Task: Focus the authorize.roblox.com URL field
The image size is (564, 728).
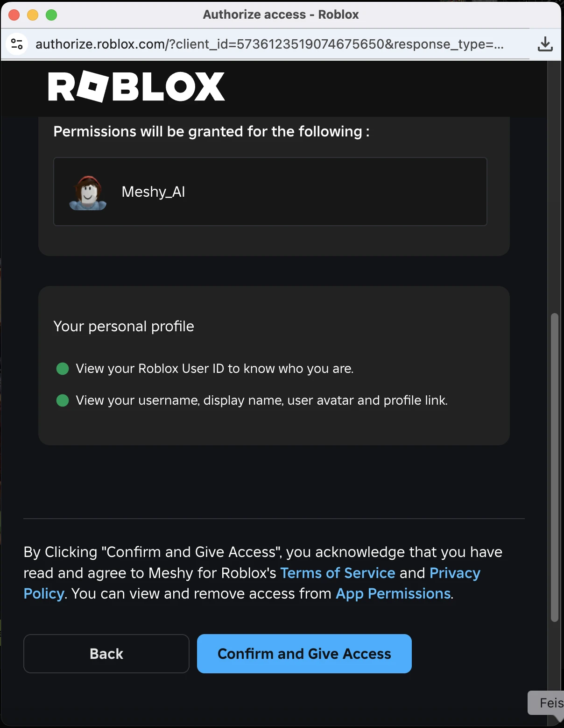Action: [x=269, y=44]
